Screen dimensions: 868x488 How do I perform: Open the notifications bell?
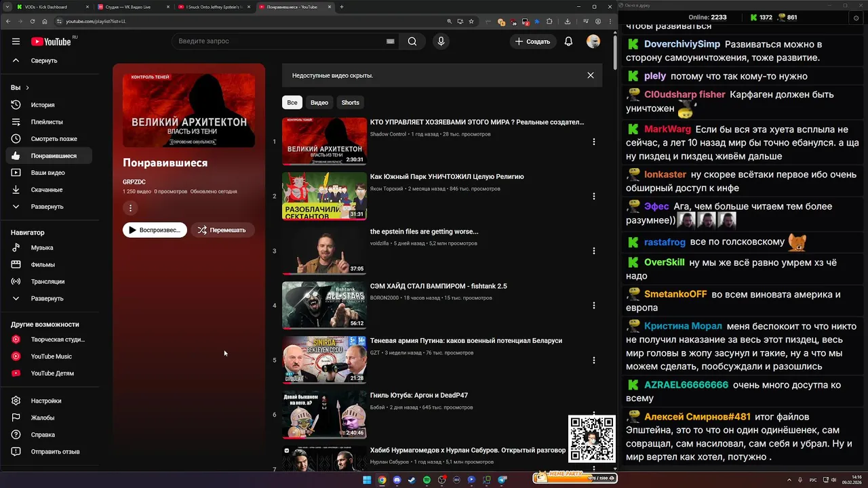[568, 41]
